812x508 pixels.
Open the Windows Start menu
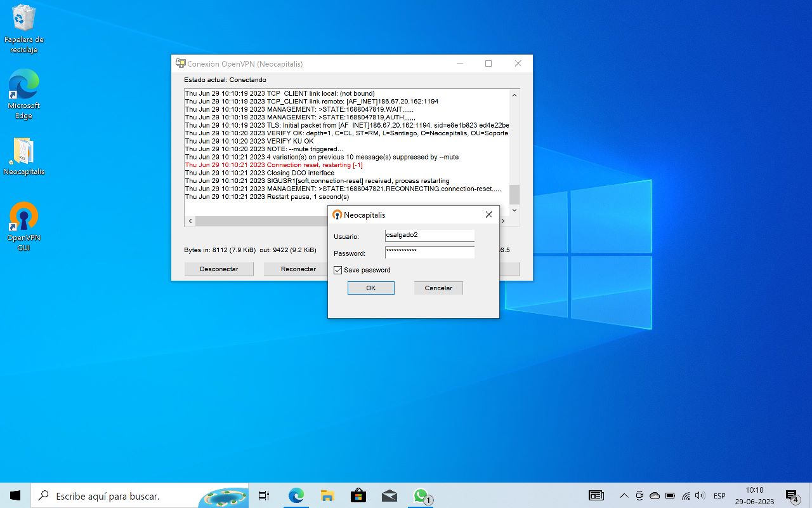pyautogui.click(x=15, y=495)
